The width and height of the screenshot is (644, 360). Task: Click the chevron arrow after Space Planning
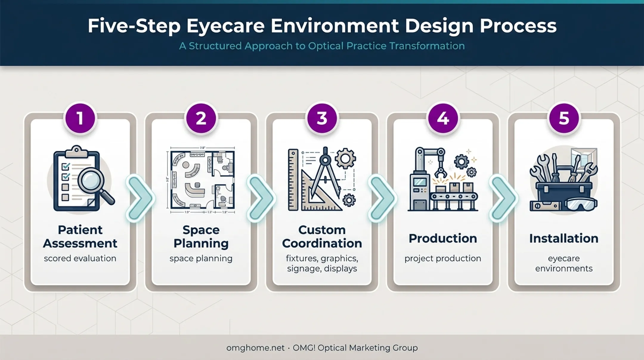click(261, 199)
